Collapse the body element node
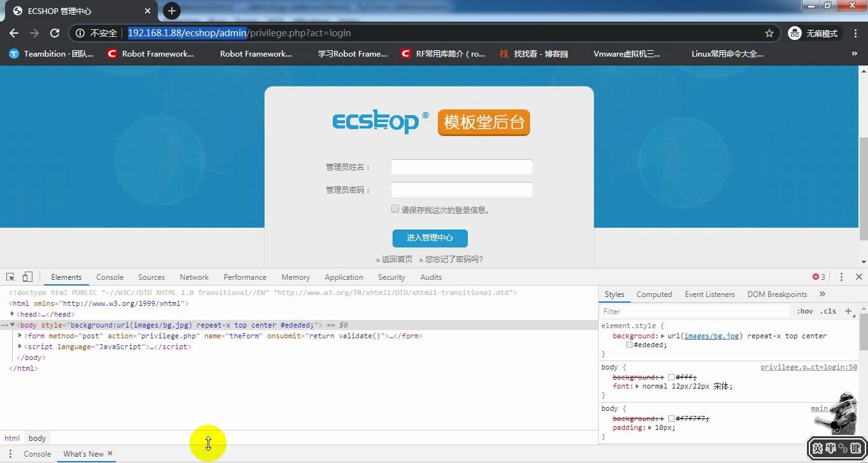The width and height of the screenshot is (868, 463). point(12,325)
